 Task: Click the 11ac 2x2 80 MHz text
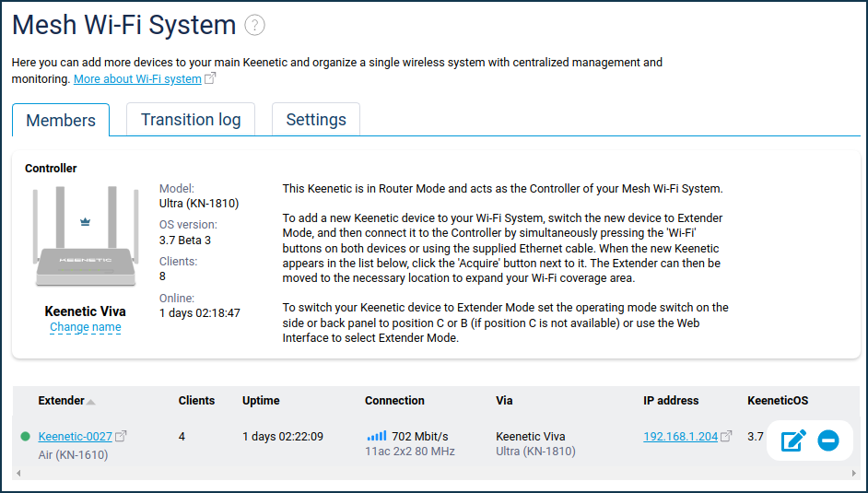pos(410,452)
